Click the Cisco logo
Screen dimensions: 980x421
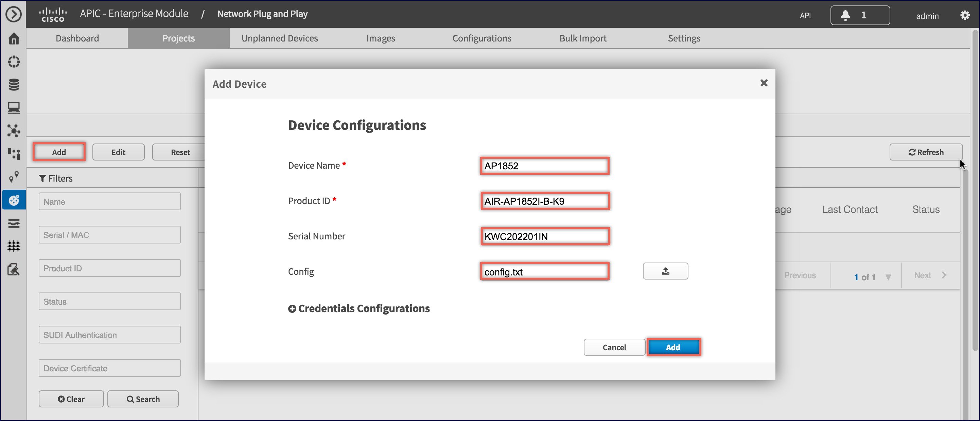[53, 15]
